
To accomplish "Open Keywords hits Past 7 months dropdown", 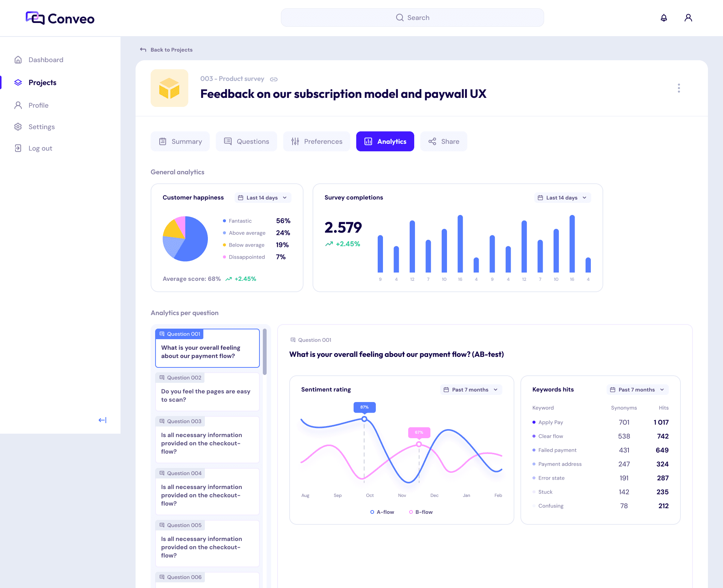I will tap(638, 390).
